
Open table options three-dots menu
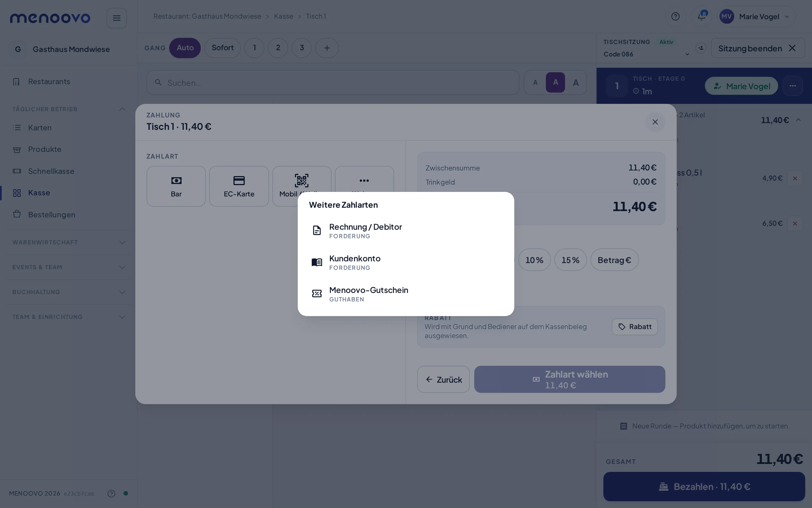(793, 86)
